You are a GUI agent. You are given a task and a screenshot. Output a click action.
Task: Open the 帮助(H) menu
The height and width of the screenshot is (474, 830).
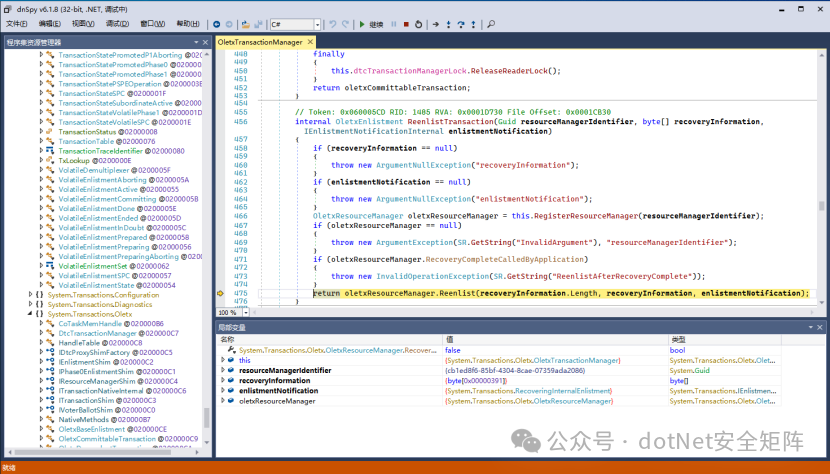pos(188,24)
